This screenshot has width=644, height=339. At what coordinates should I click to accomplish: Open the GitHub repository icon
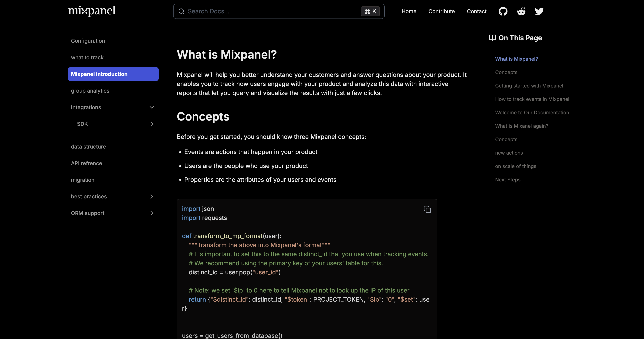(503, 11)
